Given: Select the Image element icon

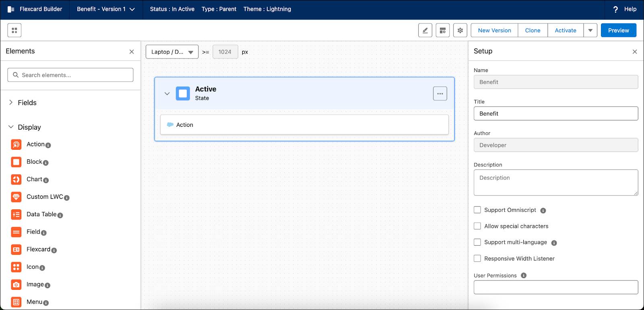Looking at the screenshot, I should coord(16,285).
